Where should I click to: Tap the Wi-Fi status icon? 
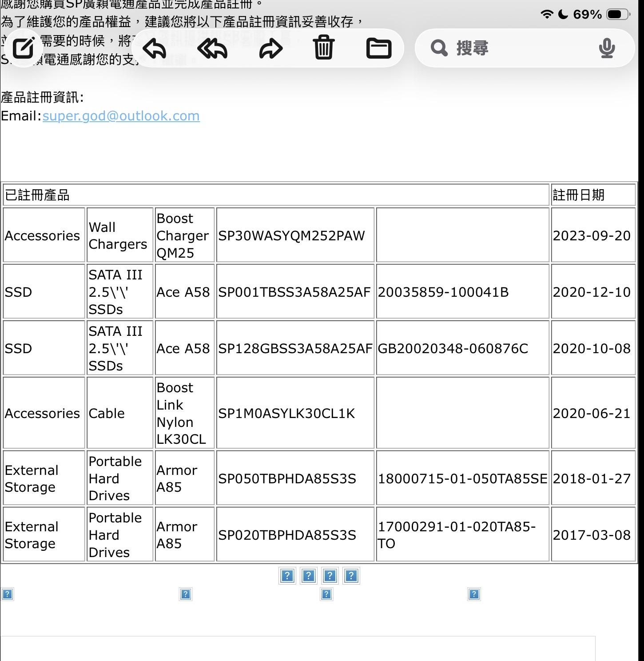tap(547, 14)
